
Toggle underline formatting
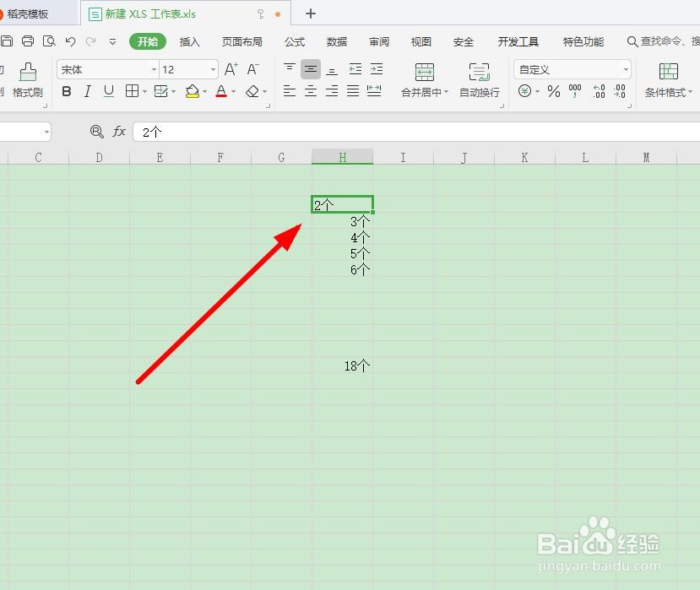tap(108, 91)
